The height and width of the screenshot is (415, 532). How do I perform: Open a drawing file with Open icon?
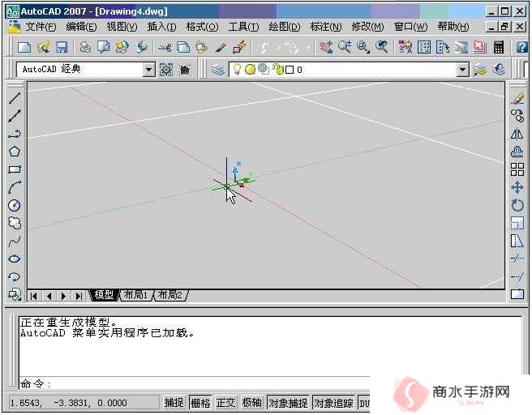coord(43,47)
